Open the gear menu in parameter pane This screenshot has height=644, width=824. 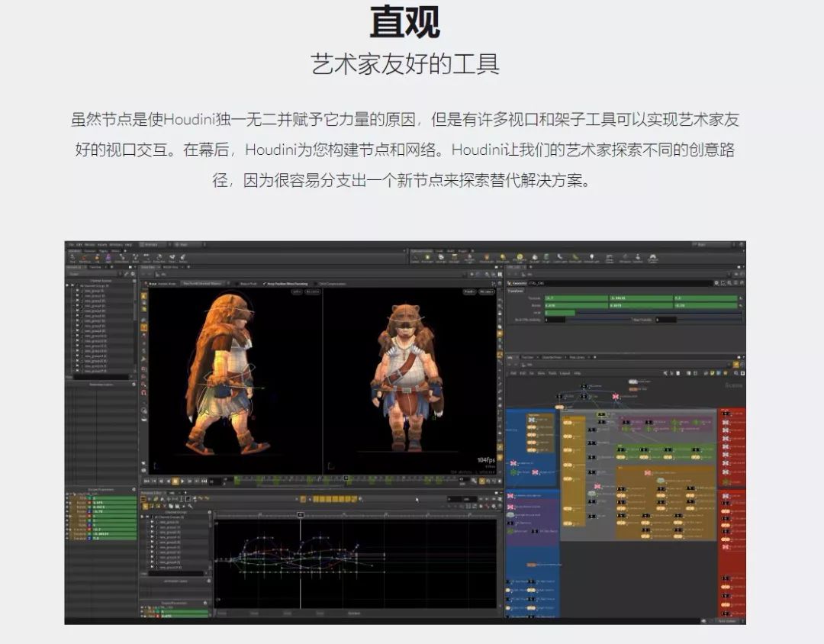point(716,283)
